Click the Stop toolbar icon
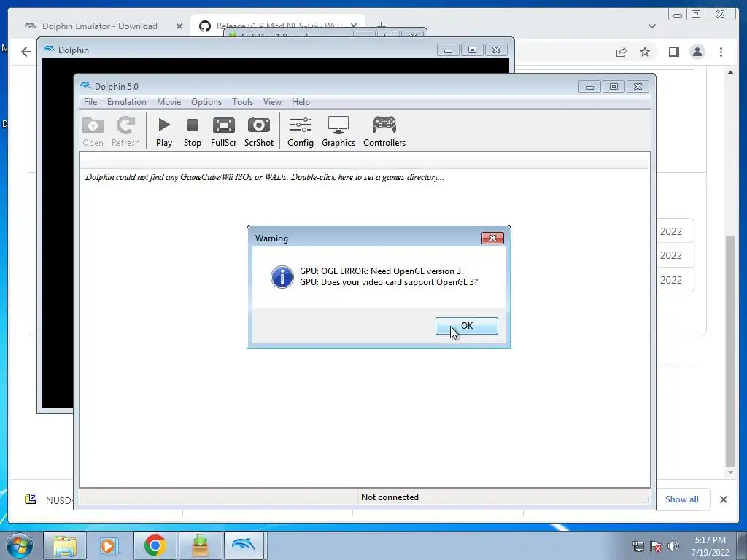 pos(193,131)
